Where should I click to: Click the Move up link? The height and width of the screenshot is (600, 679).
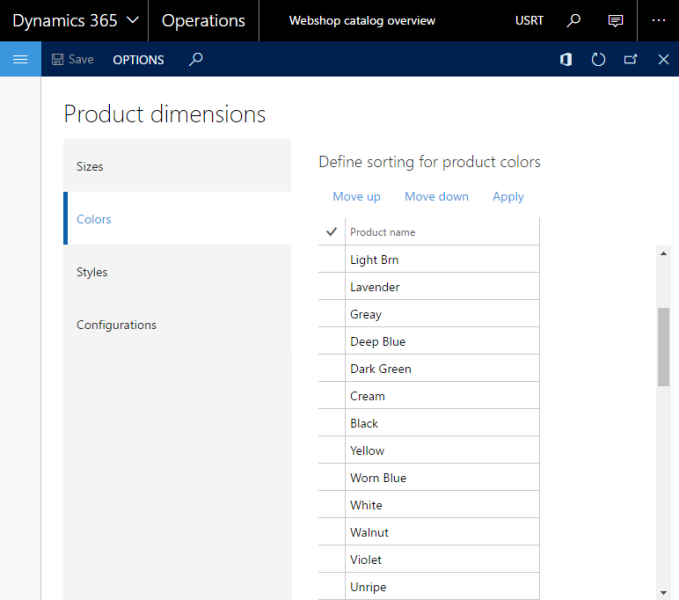tap(356, 197)
